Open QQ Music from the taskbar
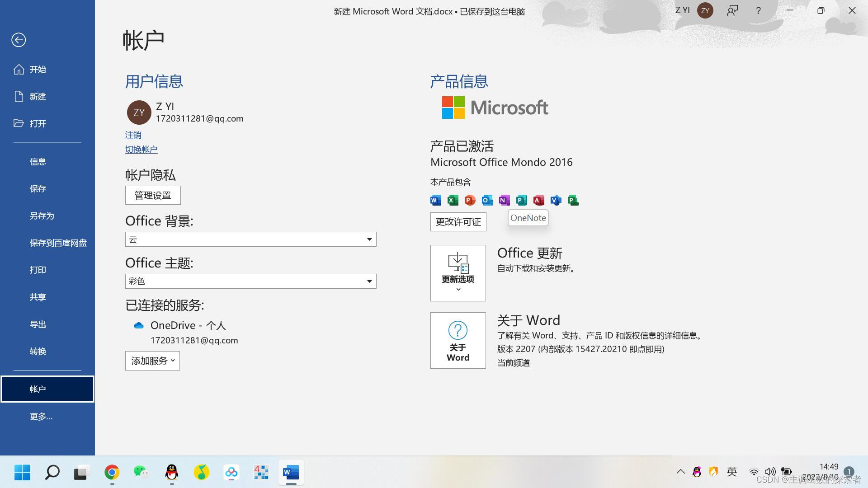Image resolution: width=868 pixels, height=488 pixels. tap(202, 473)
